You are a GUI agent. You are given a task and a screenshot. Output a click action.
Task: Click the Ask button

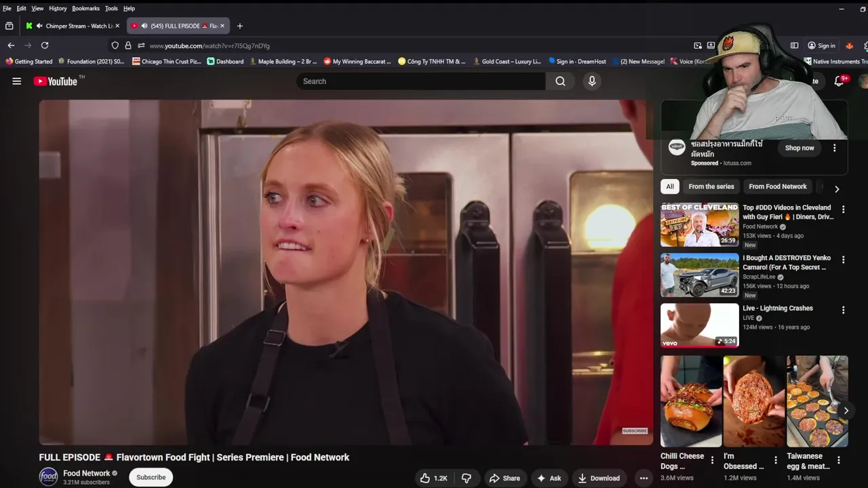pyautogui.click(x=549, y=478)
